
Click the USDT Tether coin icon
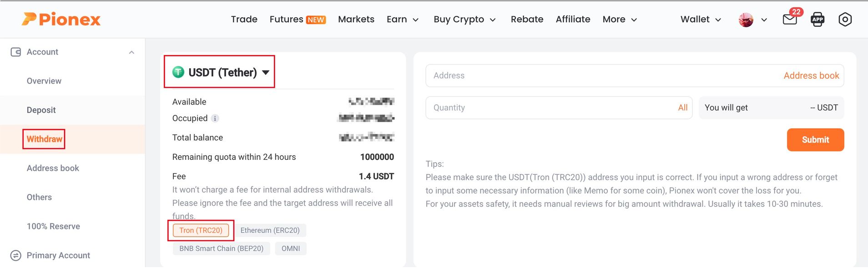178,72
